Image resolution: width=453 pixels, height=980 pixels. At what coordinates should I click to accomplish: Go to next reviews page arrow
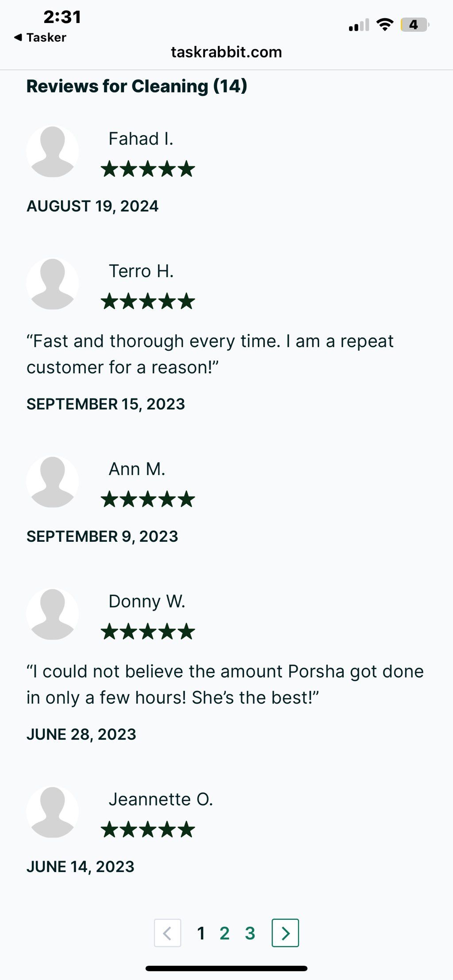(285, 933)
